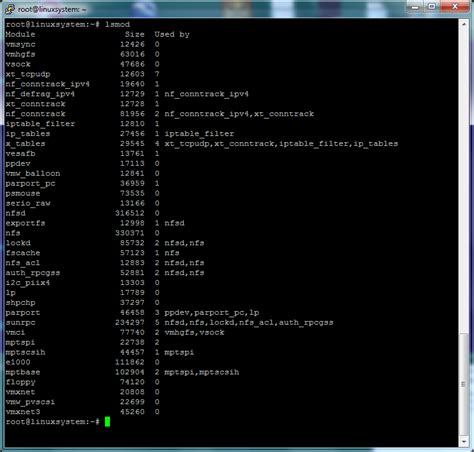
Task: Select module name 'i2c_piix4'
Action: pyautogui.click(x=28, y=283)
